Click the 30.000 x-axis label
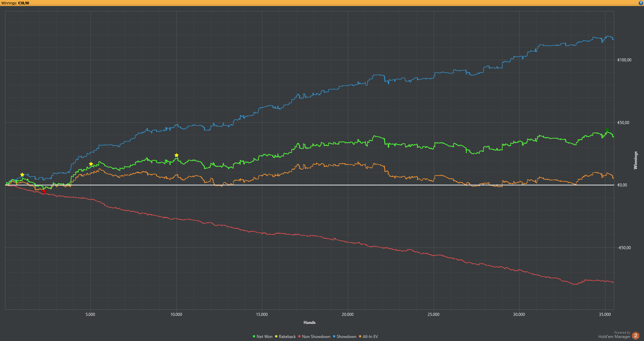Viewport: 644px width, 341px height. tap(519, 315)
